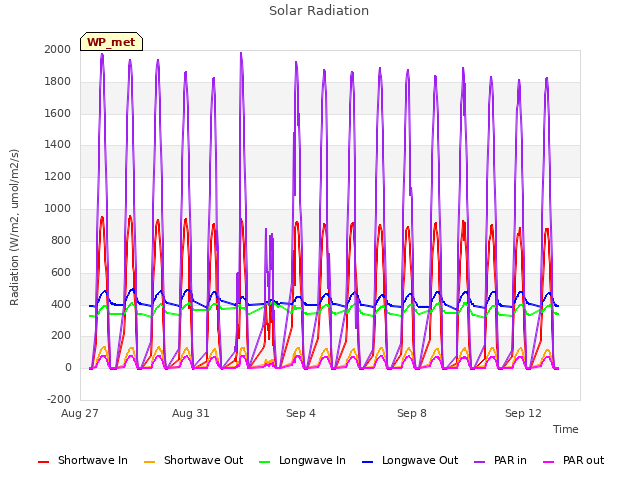Screen dimensions: 640x480
Task: Click the red Shortwave In legend swatch
Action: [x=43, y=462]
